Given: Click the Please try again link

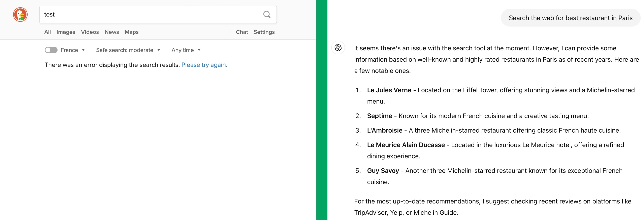Looking at the screenshot, I should click(204, 65).
